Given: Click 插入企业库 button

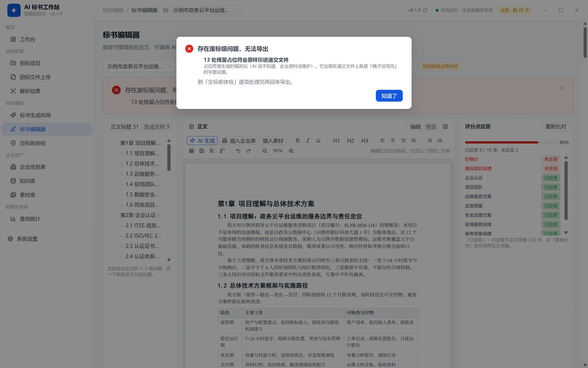Looking at the screenshot, I should click(239, 140).
